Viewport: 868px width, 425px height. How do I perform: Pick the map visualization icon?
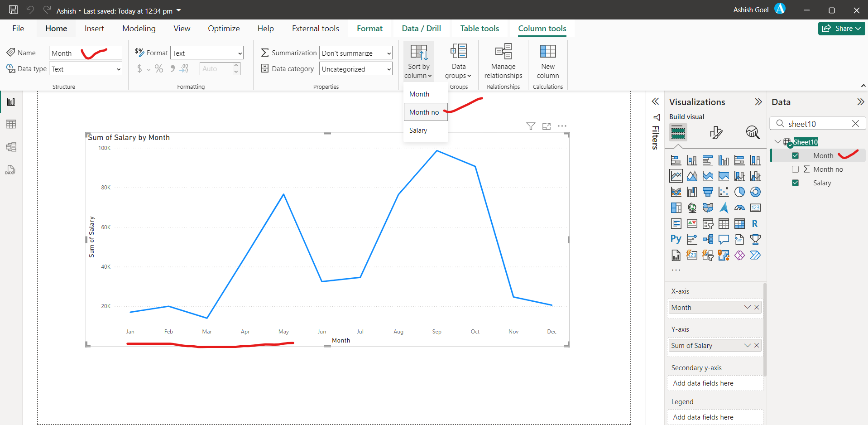coord(692,208)
